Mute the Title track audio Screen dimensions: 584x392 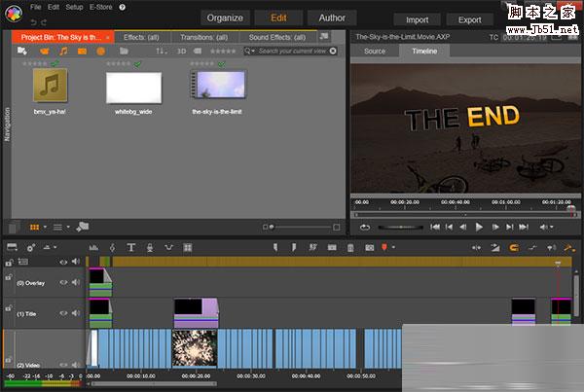click(76, 313)
